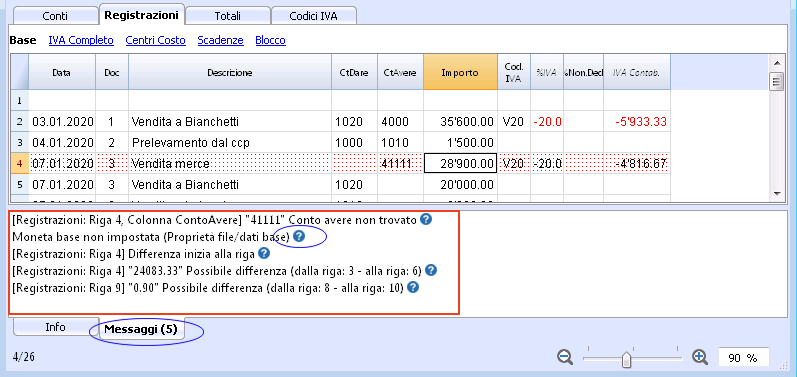This screenshot has width=797, height=377.
Task: Click the 4/26 row counter
Action: pyautogui.click(x=23, y=357)
